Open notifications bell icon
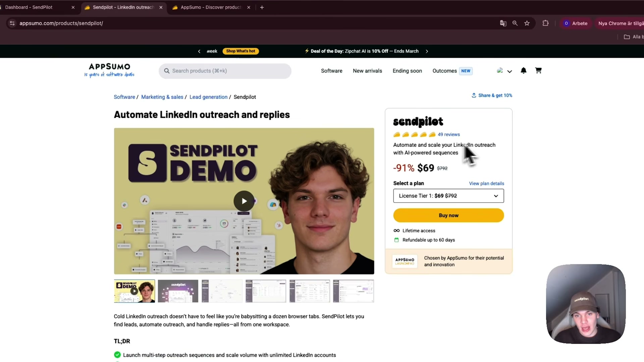The height and width of the screenshot is (362, 644). (524, 70)
